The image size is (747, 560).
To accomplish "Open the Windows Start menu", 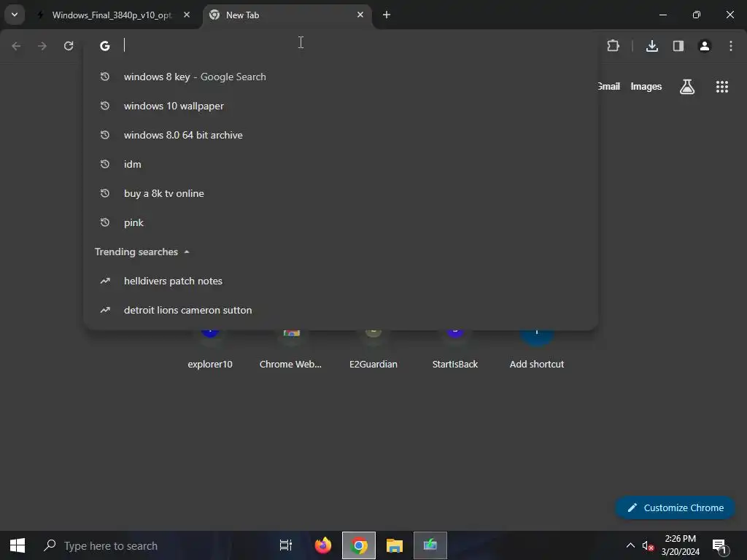I will (18, 545).
